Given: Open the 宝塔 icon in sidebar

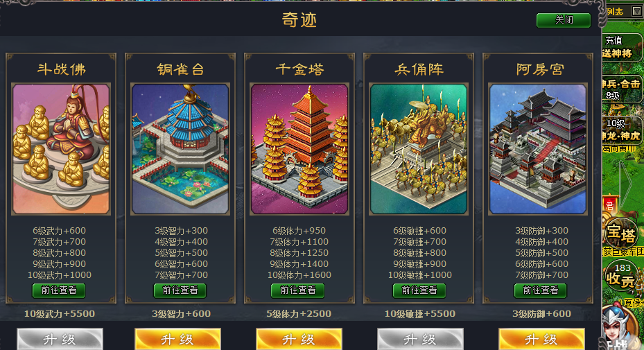Looking at the screenshot, I should pos(622,234).
